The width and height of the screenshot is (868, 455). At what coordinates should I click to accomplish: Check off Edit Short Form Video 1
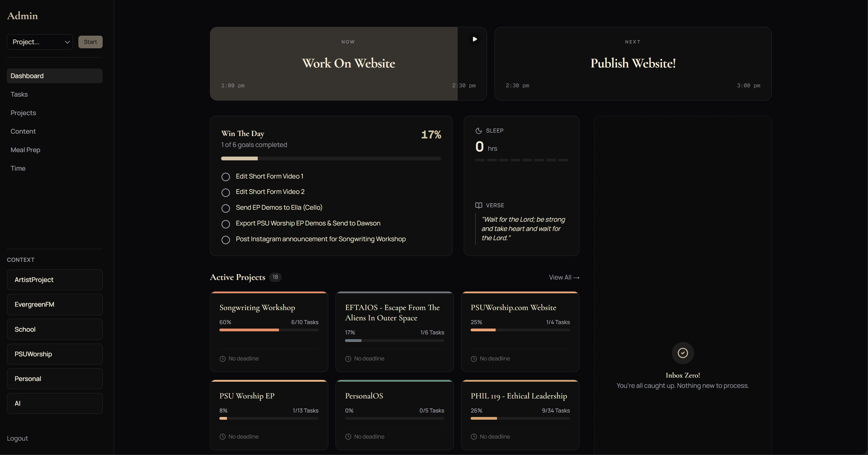(226, 177)
